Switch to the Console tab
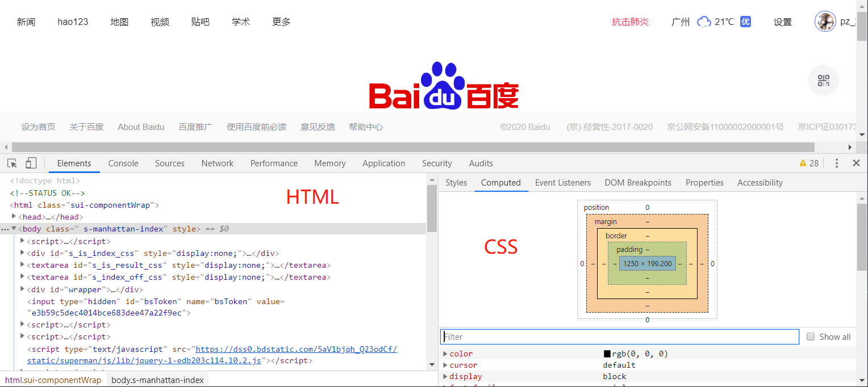 click(123, 163)
